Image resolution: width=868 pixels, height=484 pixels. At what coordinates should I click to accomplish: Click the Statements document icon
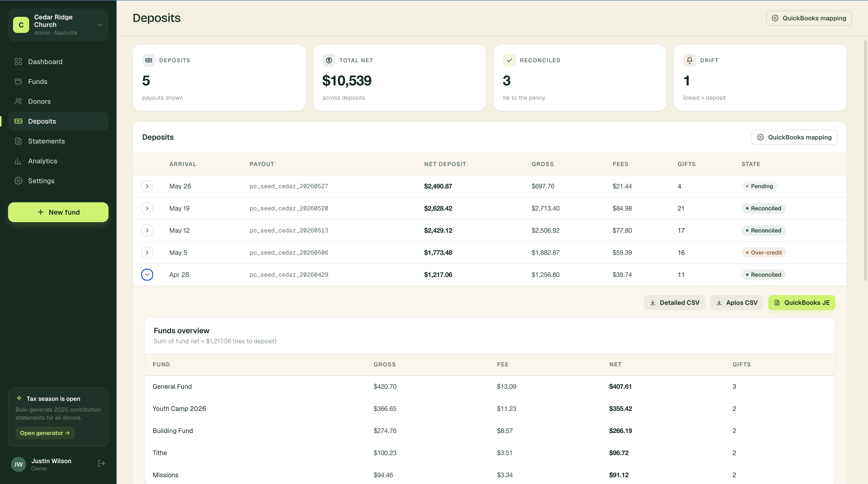[x=18, y=141]
